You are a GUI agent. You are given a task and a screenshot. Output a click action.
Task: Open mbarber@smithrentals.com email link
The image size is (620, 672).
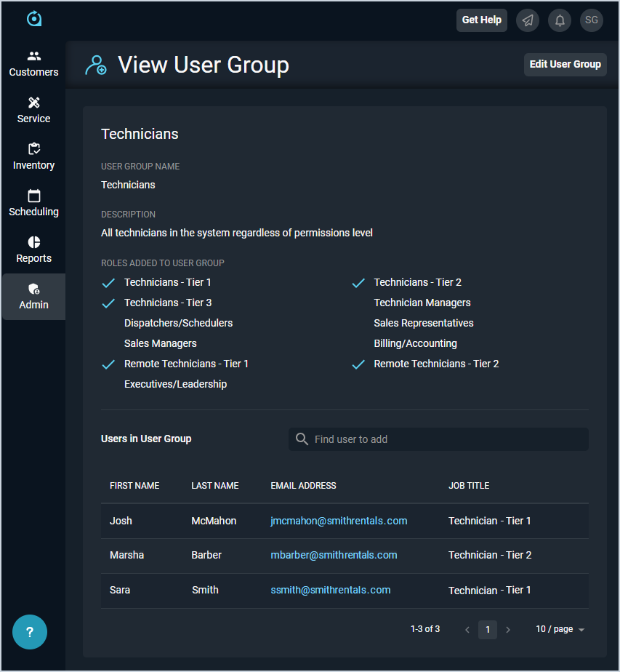tap(334, 556)
